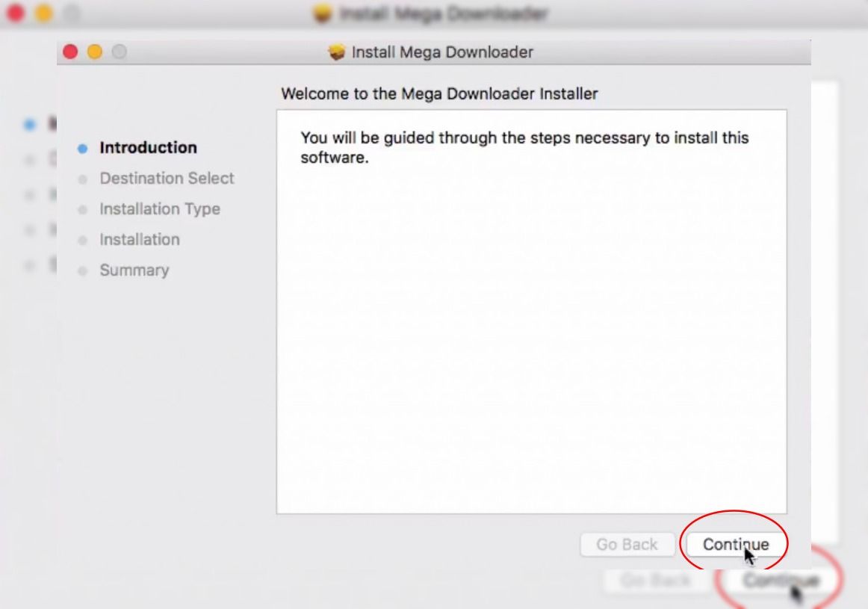The width and height of the screenshot is (868, 609).
Task: Select the Introduction step in sidebar
Action: pos(148,148)
